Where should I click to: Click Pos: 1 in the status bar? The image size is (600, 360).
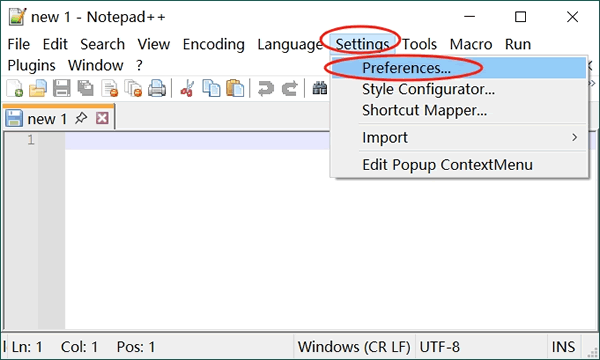136,347
